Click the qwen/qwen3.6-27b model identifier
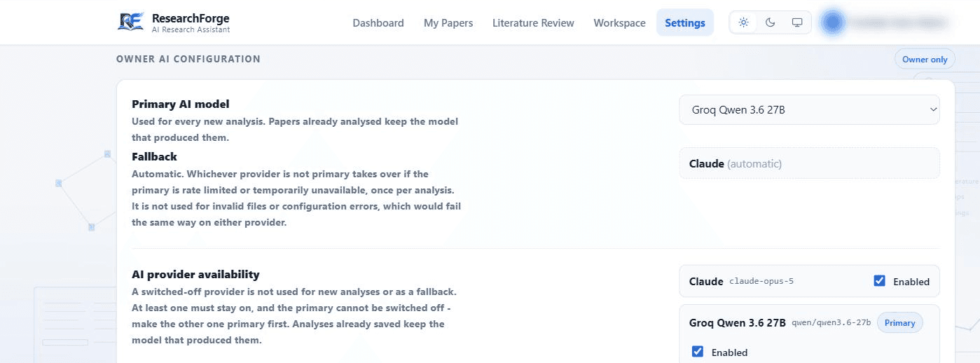980x363 pixels. point(831,322)
